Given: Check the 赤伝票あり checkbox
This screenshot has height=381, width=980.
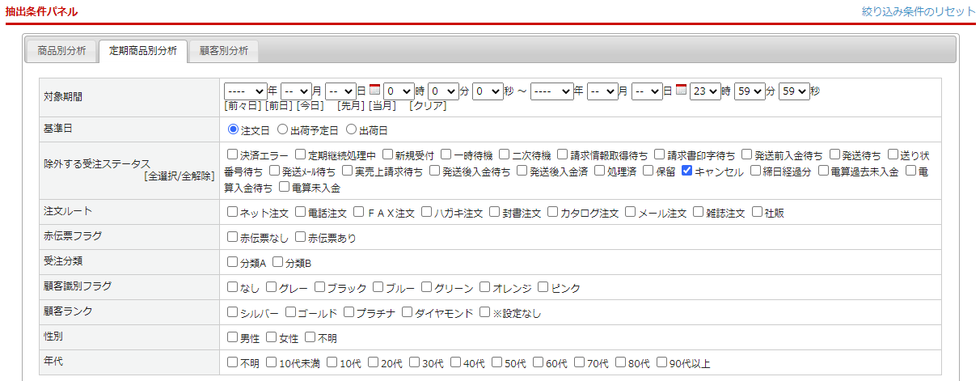Looking at the screenshot, I should [301, 238].
